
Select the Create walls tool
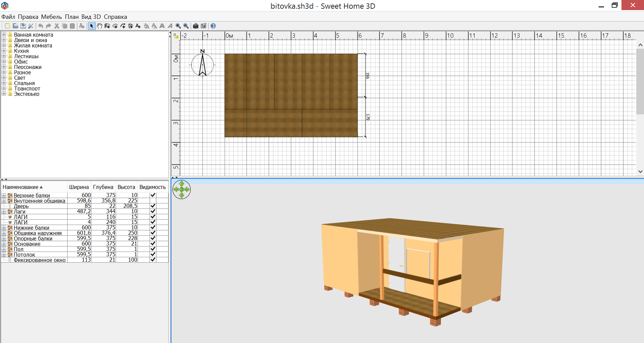(x=107, y=26)
